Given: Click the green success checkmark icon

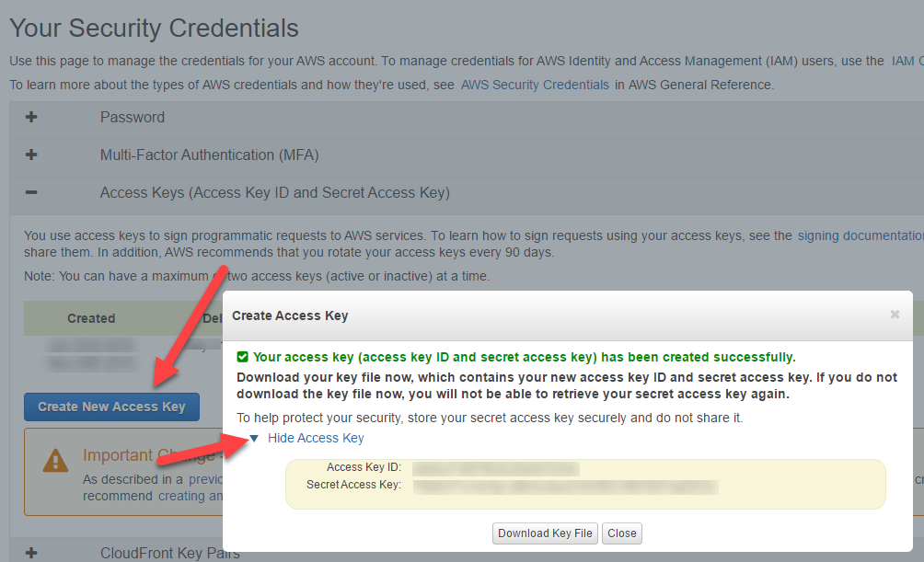Looking at the screenshot, I should point(242,357).
